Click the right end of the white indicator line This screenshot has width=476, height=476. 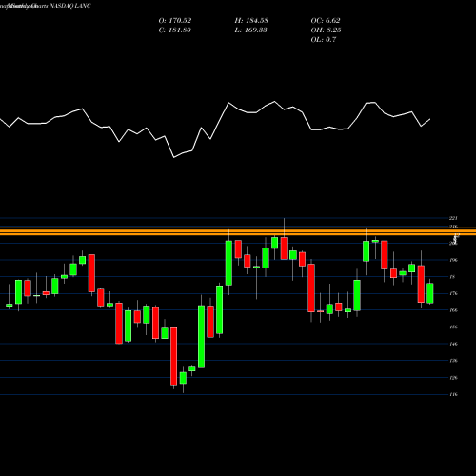(x=430, y=119)
